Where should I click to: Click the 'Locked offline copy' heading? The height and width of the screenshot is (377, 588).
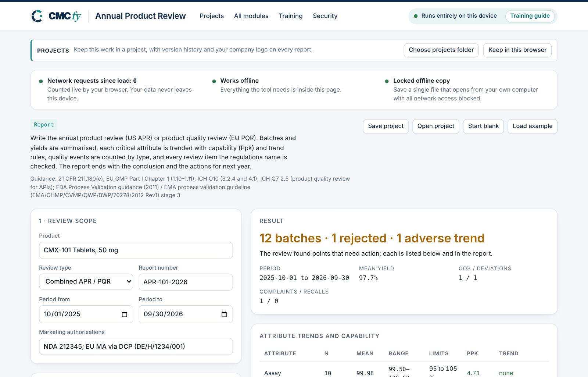[x=422, y=81]
